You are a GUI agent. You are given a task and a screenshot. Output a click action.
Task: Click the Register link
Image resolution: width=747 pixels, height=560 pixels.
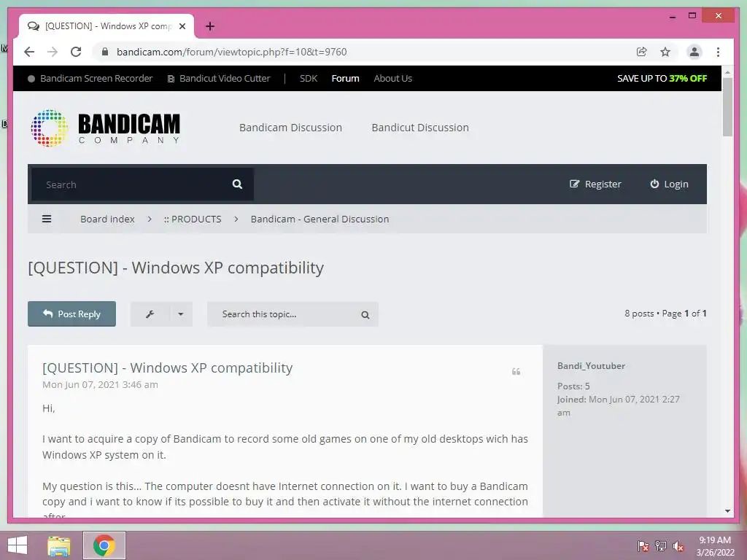[595, 184]
